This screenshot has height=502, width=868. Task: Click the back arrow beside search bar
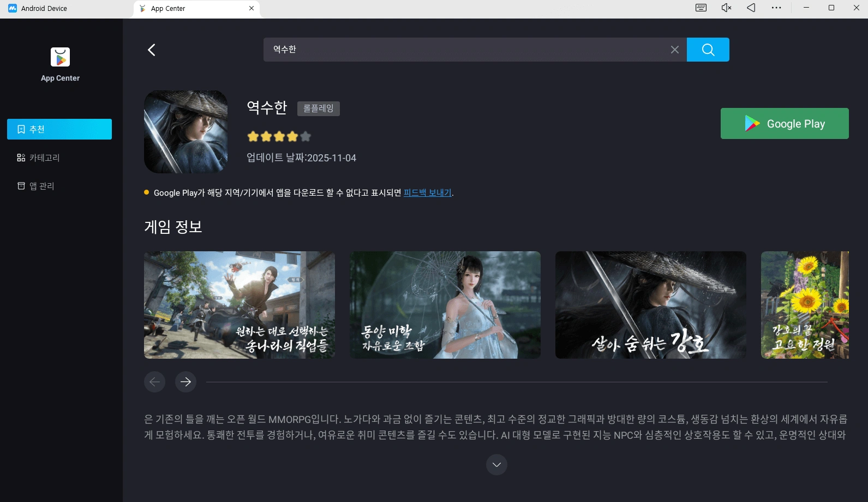point(152,50)
